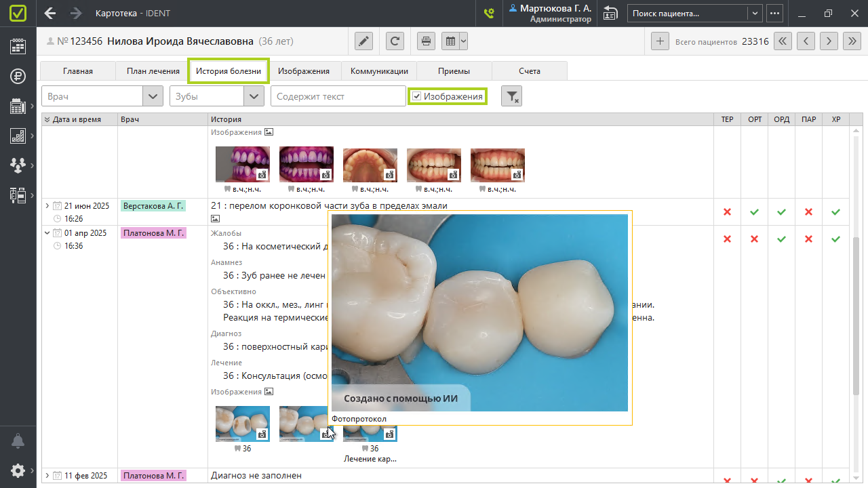The image size is (868, 488).
Task: Click the pencil edit patient icon
Action: (x=364, y=41)
